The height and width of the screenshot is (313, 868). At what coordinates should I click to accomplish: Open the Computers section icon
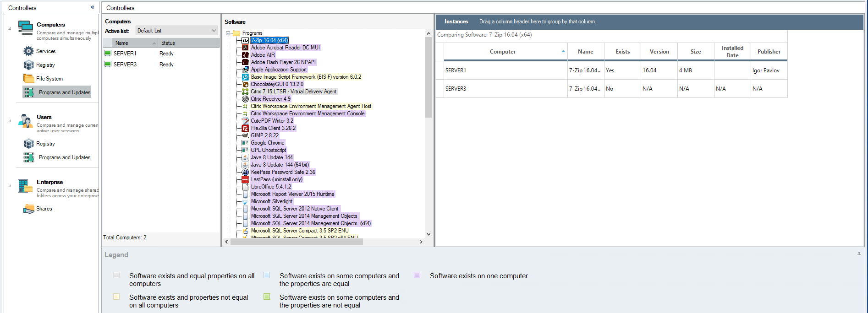click(x=26, y=27)
